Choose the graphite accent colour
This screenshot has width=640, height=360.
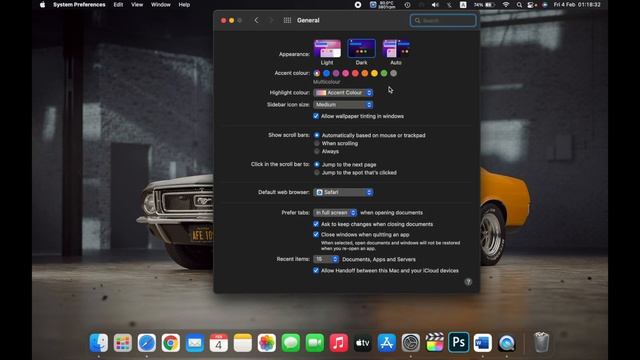[393, 73]
